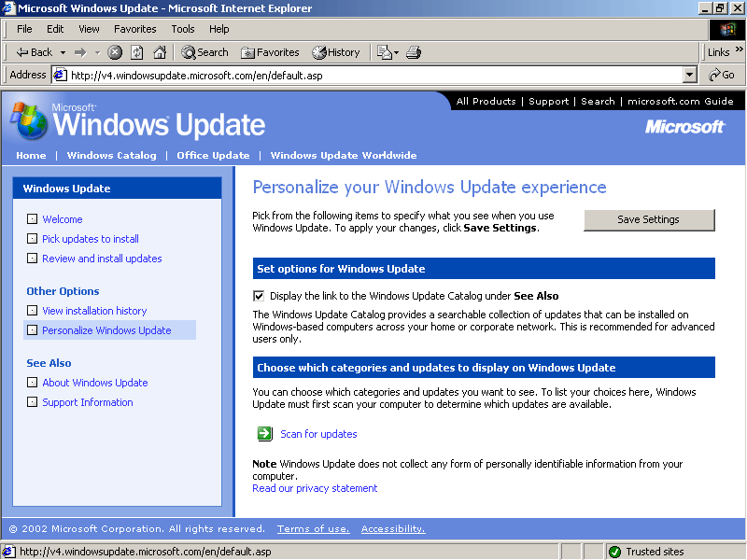This screenshot has width=747, height=560.
Task: Click the green Scan for updates arrow icon
Action: 264,434
